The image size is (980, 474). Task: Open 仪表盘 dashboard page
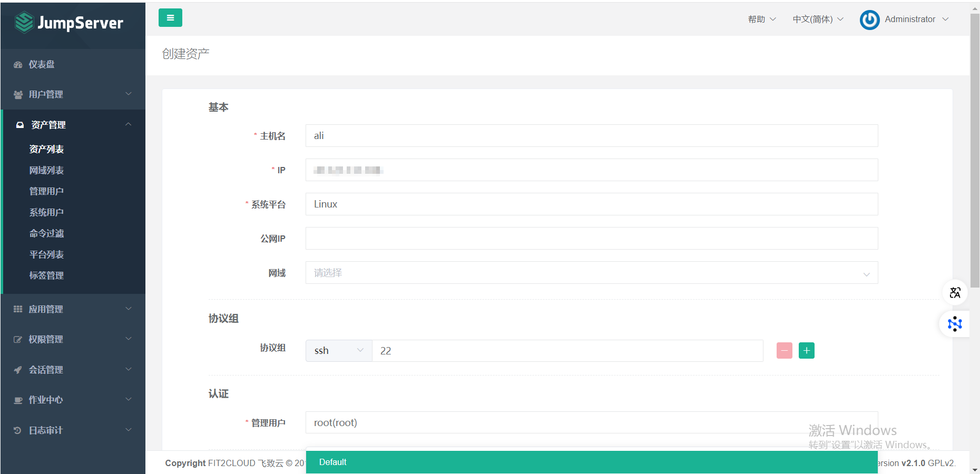click(x=73, y=64)
